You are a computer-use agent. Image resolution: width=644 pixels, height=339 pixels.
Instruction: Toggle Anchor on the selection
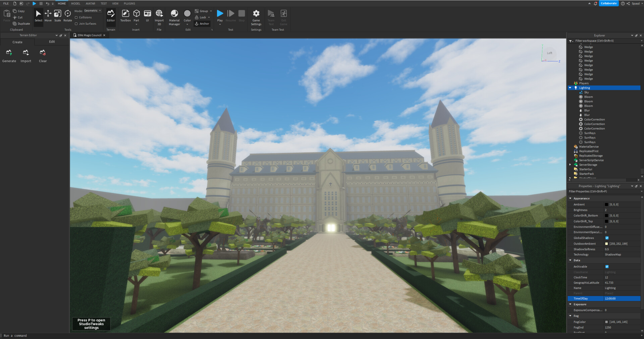tap(202, 23)
